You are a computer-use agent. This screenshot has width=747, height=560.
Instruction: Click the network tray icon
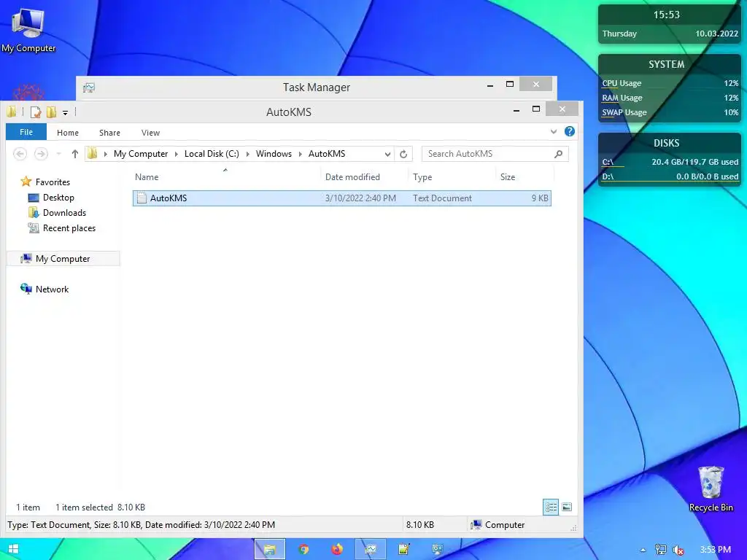click(x=661, y=550)
